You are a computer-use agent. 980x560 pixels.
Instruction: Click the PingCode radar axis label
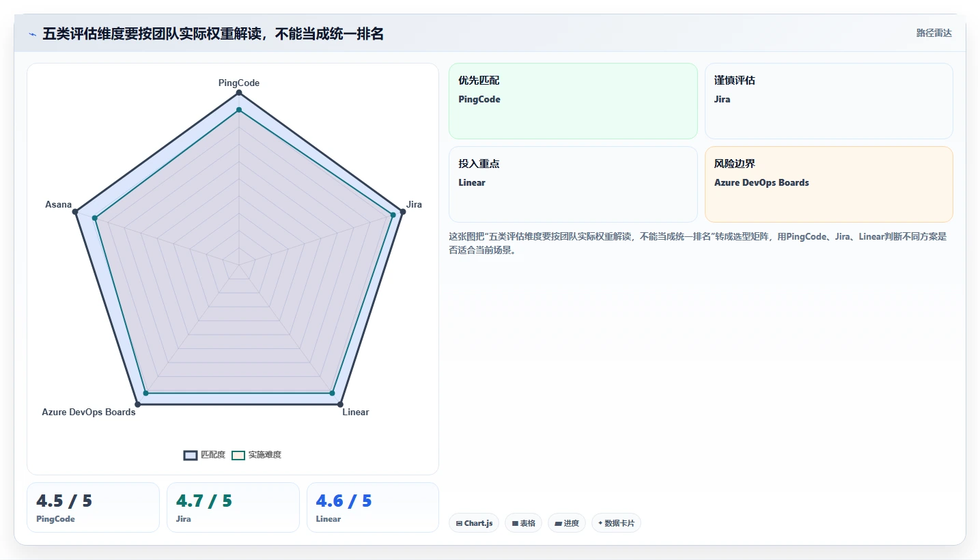pos(239,83)
